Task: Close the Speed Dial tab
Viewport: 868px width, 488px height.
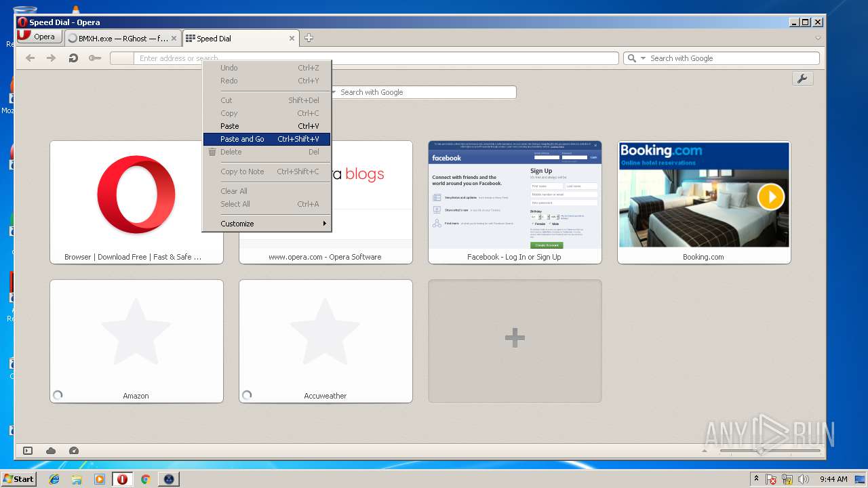Action: 292,39
